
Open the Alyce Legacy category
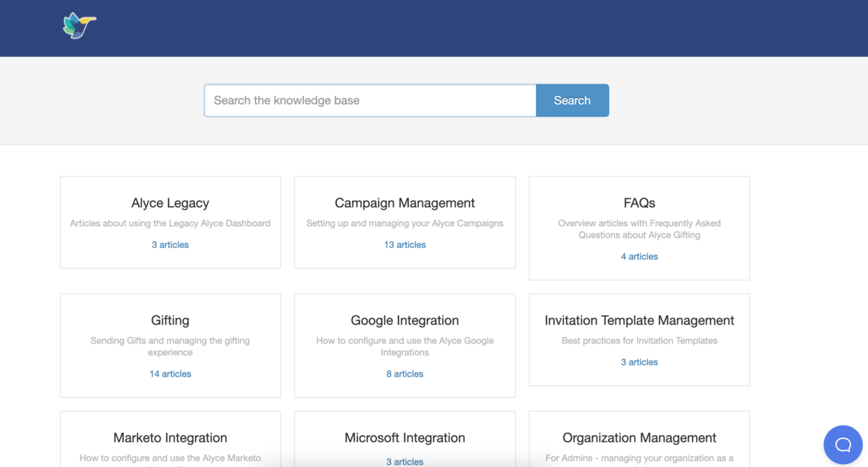(x=170, y=203)
